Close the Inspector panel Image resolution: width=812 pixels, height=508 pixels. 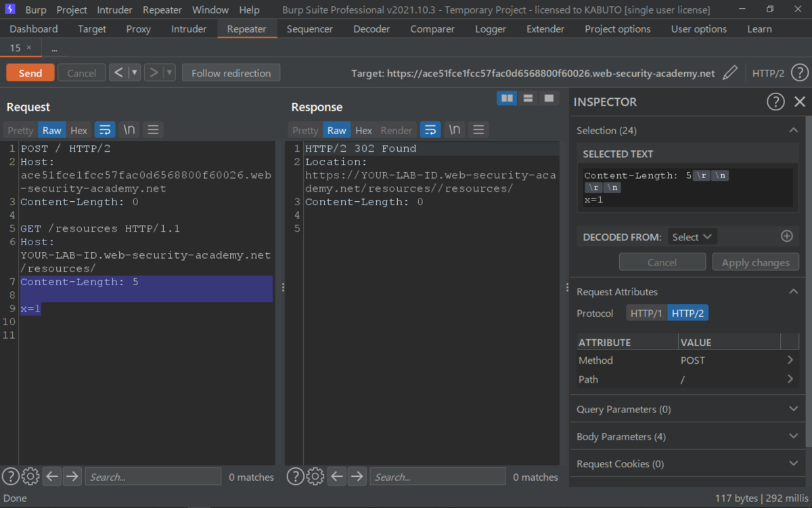click(800, 102)
